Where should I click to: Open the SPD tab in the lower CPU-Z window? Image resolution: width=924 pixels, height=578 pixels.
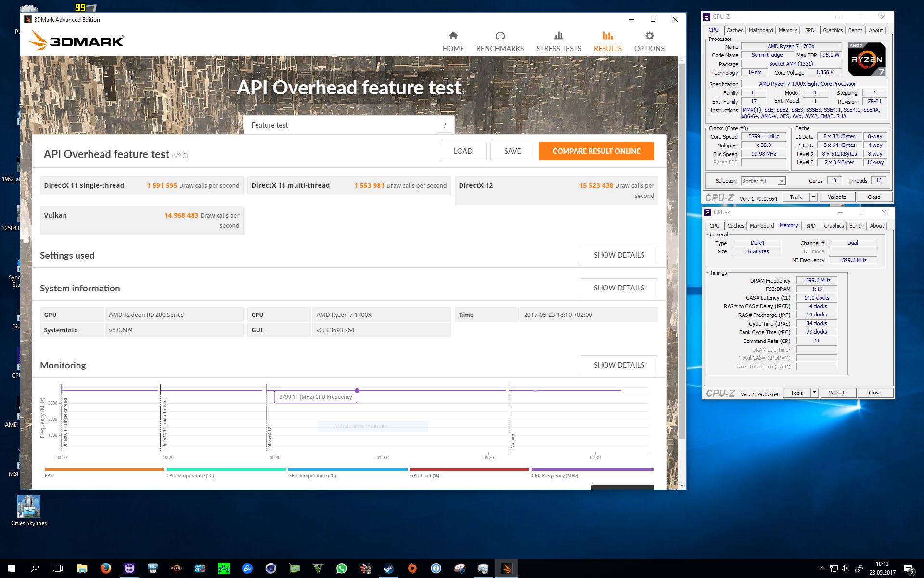tap(810, 226)
